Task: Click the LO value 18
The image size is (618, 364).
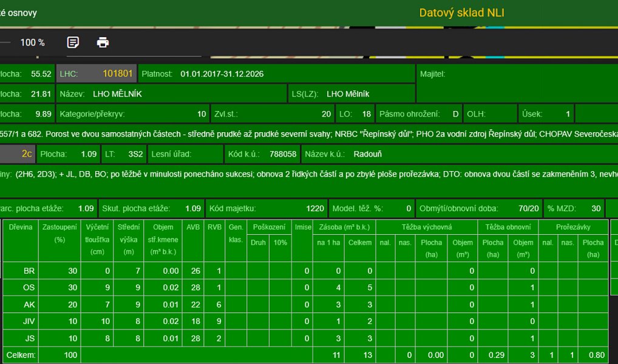Action: [x=367, y=114]
